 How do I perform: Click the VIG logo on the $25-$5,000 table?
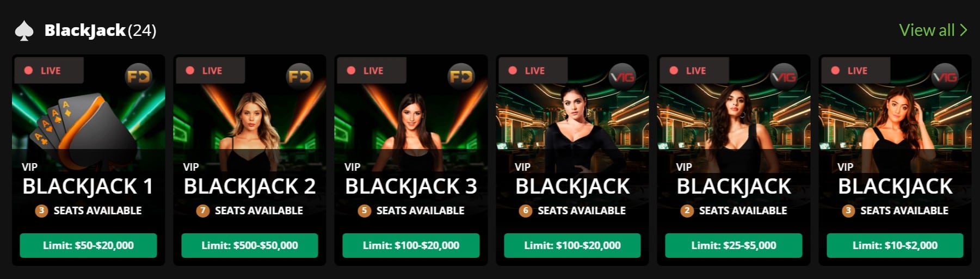tap(784, 77)
